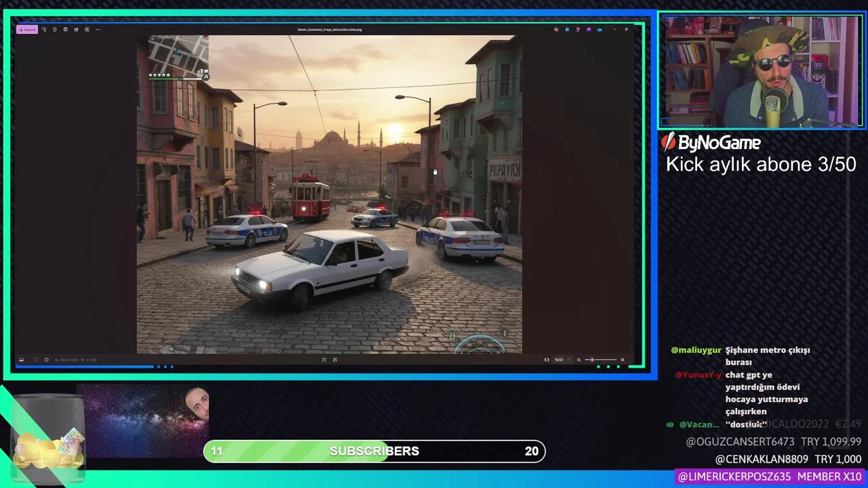Zoom out with the minus magnifier icon

click(x=578, y=360)
